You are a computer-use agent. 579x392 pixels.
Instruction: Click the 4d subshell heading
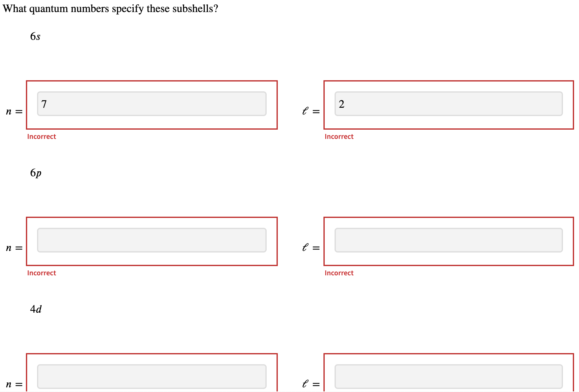[36, 309]
